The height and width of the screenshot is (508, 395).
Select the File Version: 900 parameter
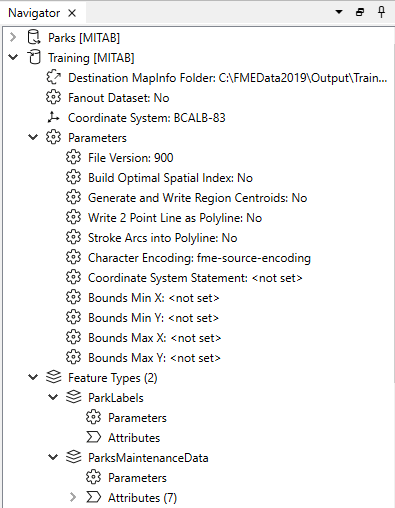click(131, 157)
